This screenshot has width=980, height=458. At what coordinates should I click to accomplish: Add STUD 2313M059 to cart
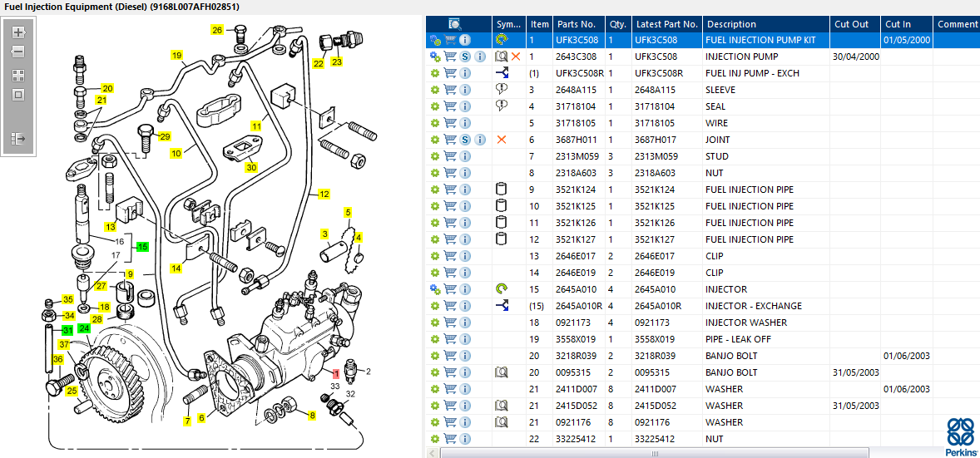(x=450, y=157)
